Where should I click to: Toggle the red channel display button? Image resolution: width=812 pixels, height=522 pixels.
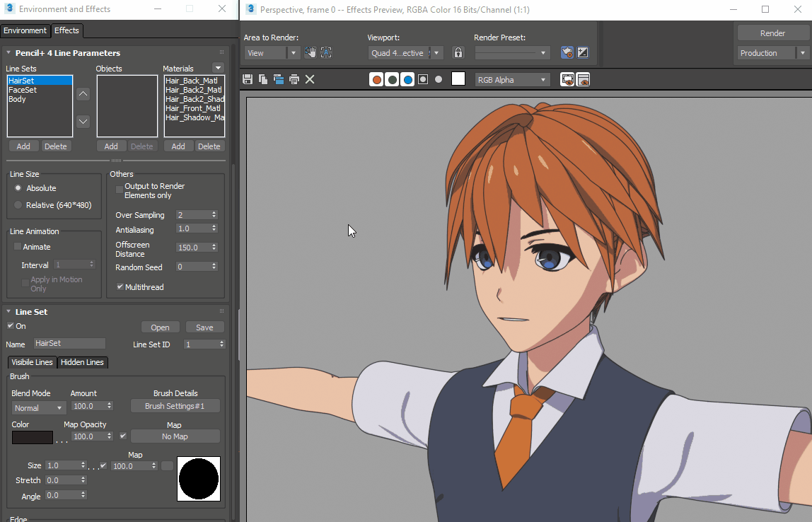coord(376,79)
